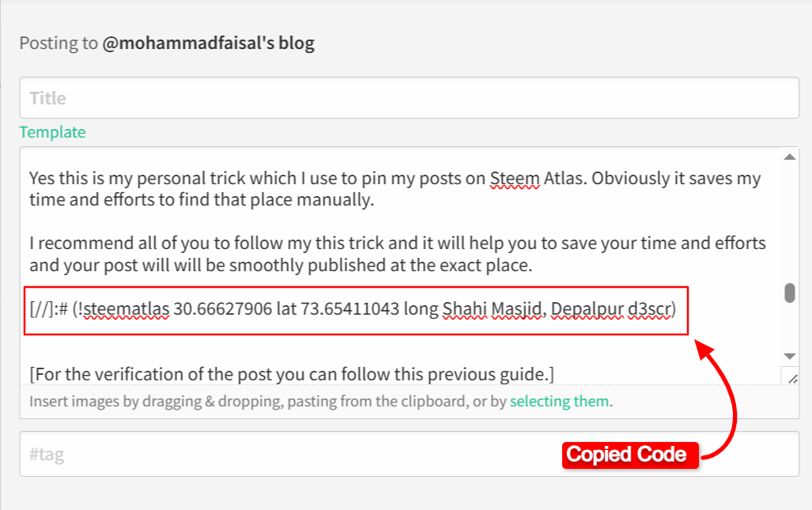Open the Template link

click(52, 132)
